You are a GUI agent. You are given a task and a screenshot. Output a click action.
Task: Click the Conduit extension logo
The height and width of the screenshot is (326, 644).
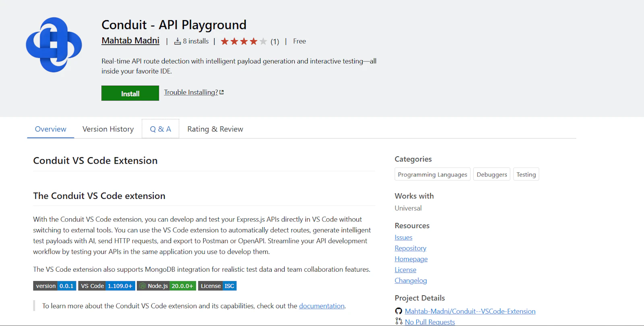click(x=54, y=45)
